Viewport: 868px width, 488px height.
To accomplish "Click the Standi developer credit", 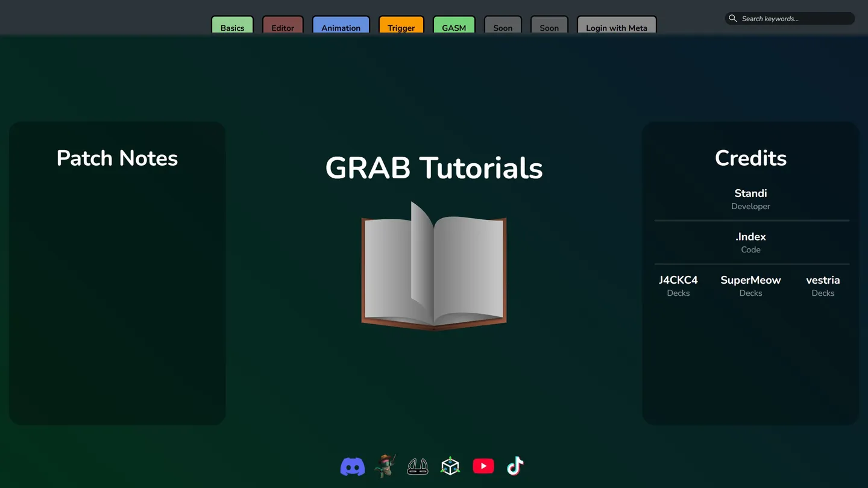I will point(750,193).
